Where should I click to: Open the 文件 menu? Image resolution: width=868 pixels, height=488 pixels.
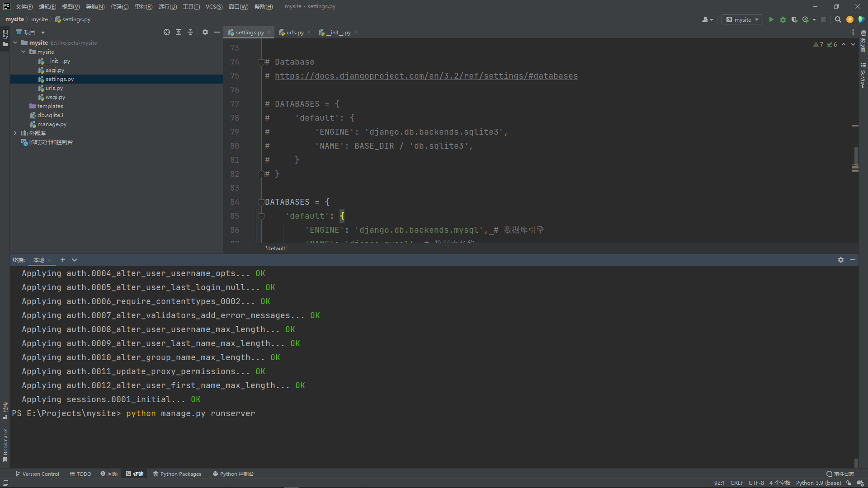24,6
